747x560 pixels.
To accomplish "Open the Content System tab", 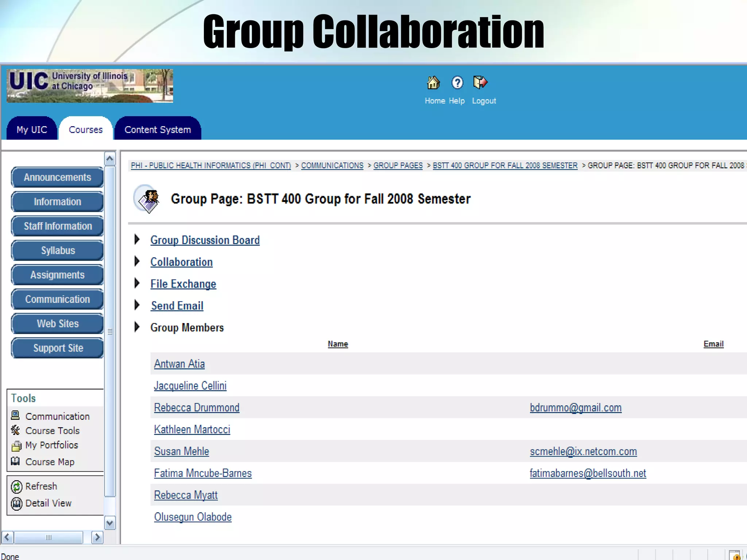I will pos(158,129).
